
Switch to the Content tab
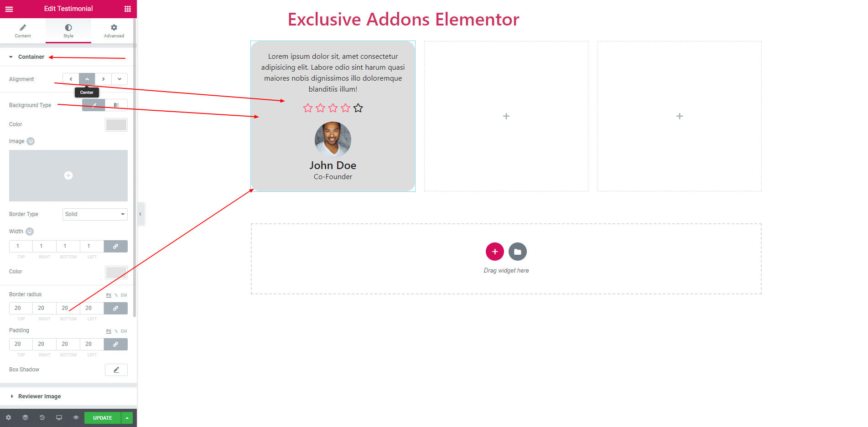coord(23,31)
